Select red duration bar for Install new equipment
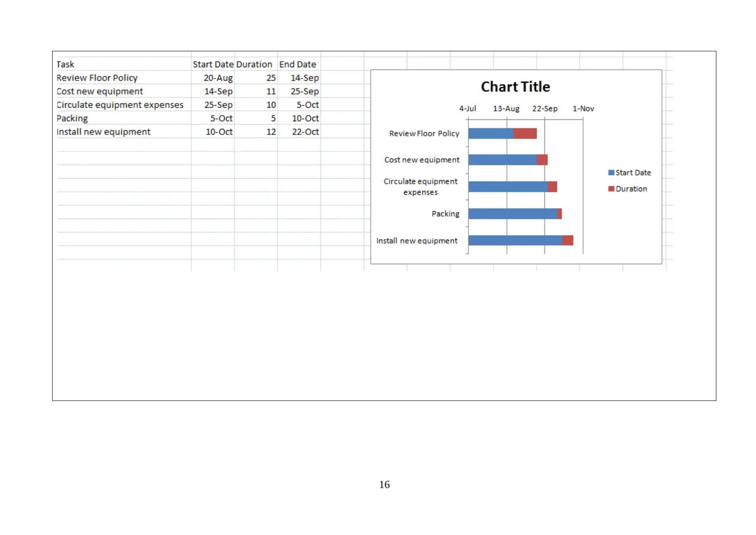Viewport: 756px width, 535px height. 568,240
